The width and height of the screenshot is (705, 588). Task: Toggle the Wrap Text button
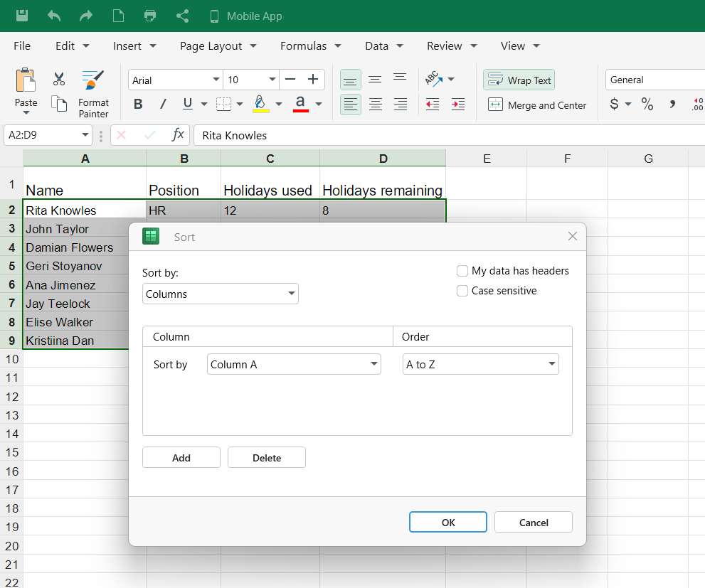point(519,80)
